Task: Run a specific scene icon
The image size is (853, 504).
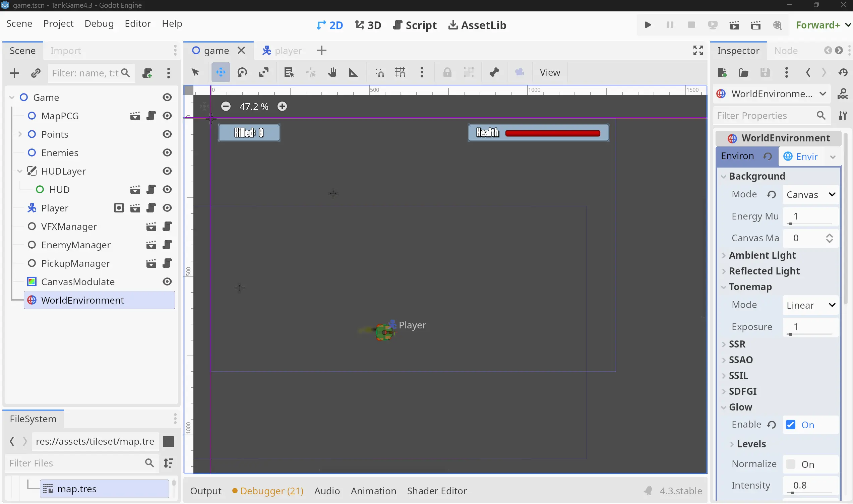Action: pyautogui.click(x=755, y=25)
